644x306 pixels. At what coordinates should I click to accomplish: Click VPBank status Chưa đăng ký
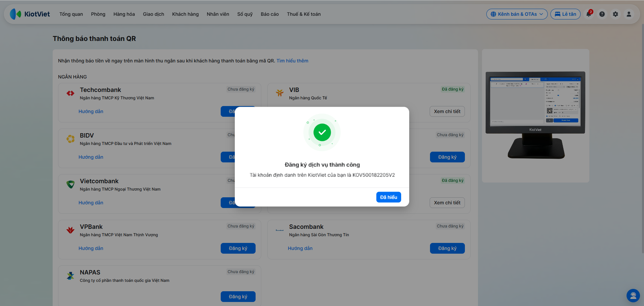[241, 226]
